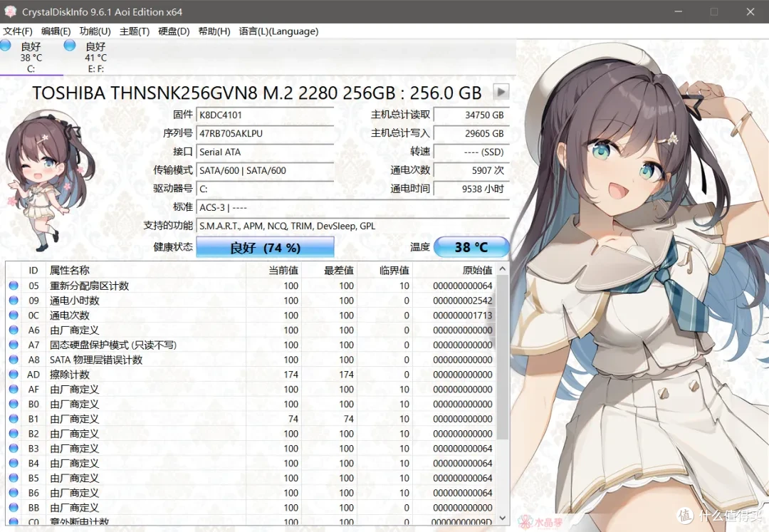Image resolution: width=769 pixels, height=532 pixels.
Task: Click the status icon of row AF
Action: [x=14, y=389]
